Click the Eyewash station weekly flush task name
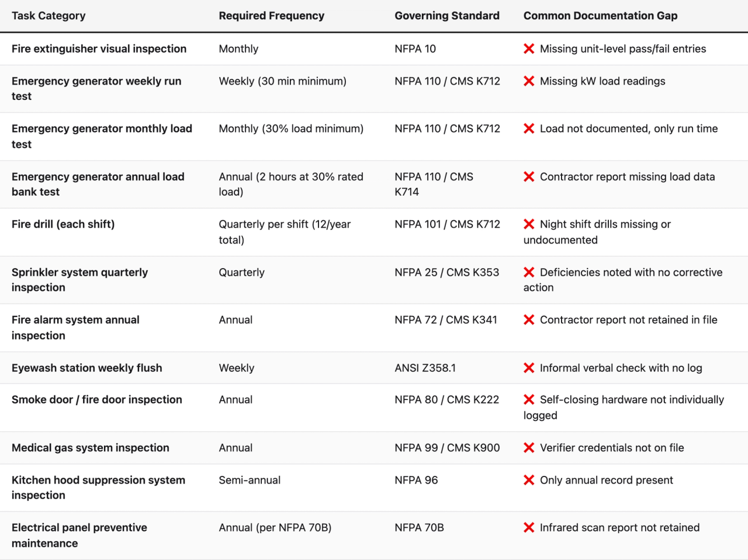Image resolution: width=748 pixels, height=560 pixels. (x=87, y=368)
